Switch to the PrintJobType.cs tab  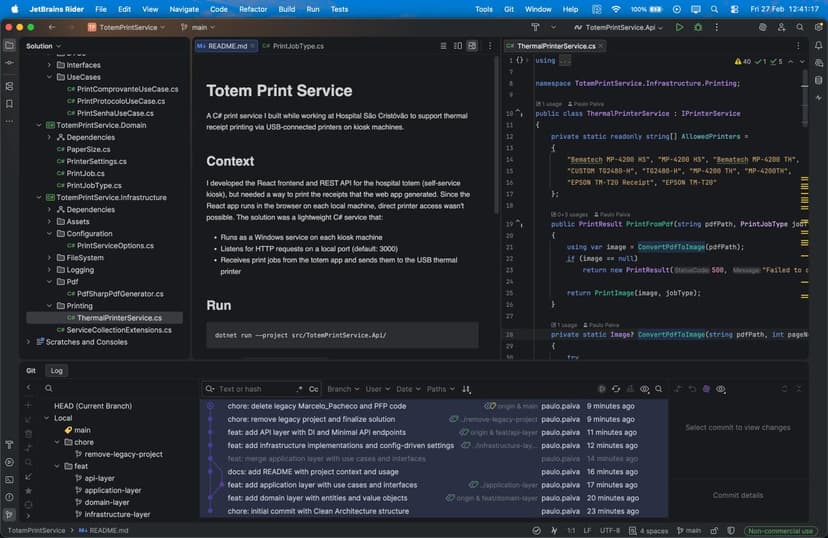pyautogui.click(x=297, y=46)
